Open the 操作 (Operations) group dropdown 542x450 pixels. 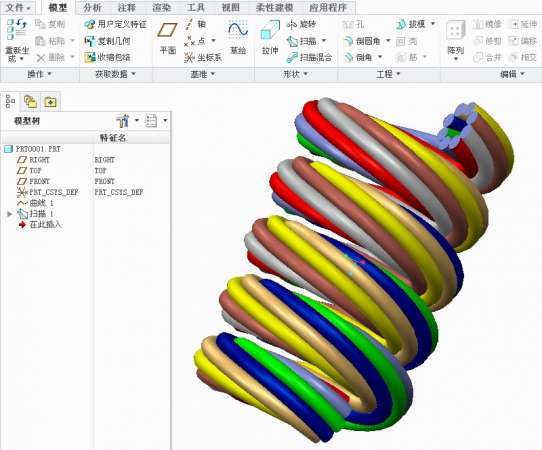39,74
